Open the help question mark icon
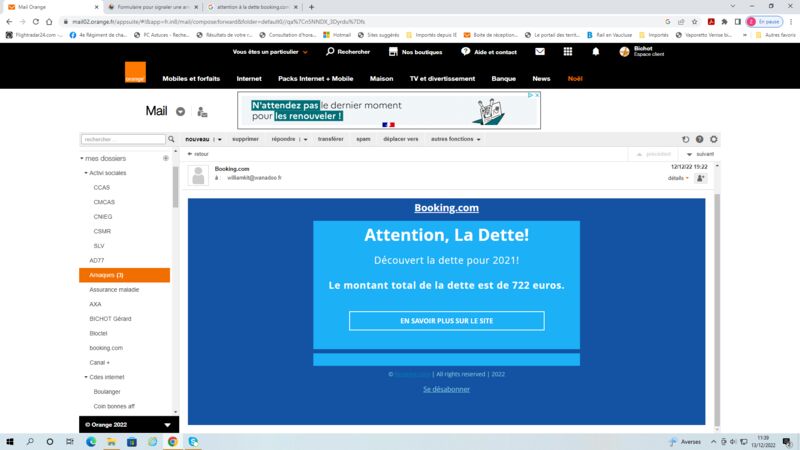This screenshot has width=800, height=450. coord(699,139)
